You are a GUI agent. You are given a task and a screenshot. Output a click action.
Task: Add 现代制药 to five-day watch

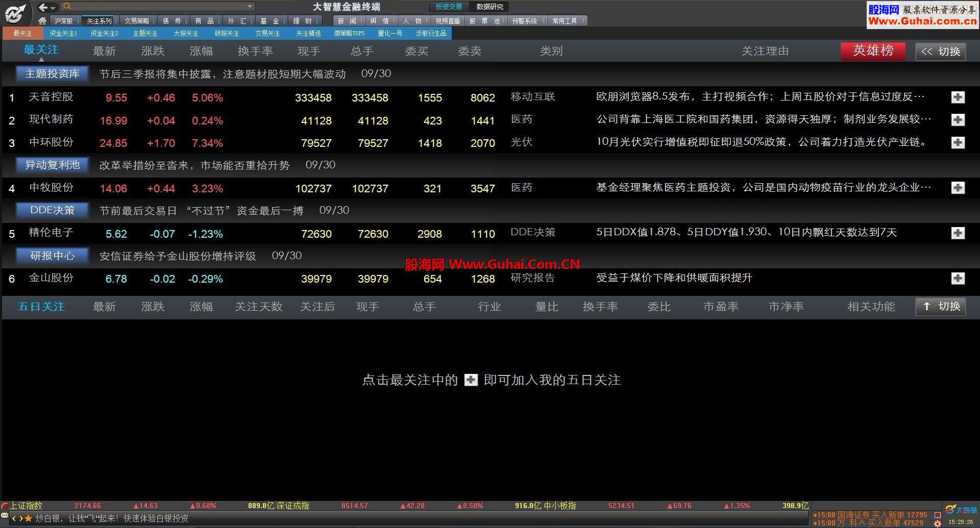click(958, 120)
